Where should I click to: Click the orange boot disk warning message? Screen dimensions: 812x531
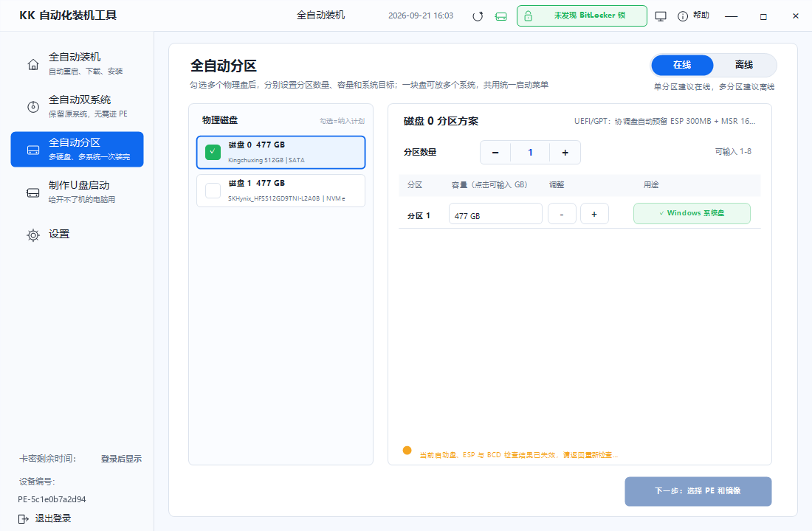[x=518, y=455]
